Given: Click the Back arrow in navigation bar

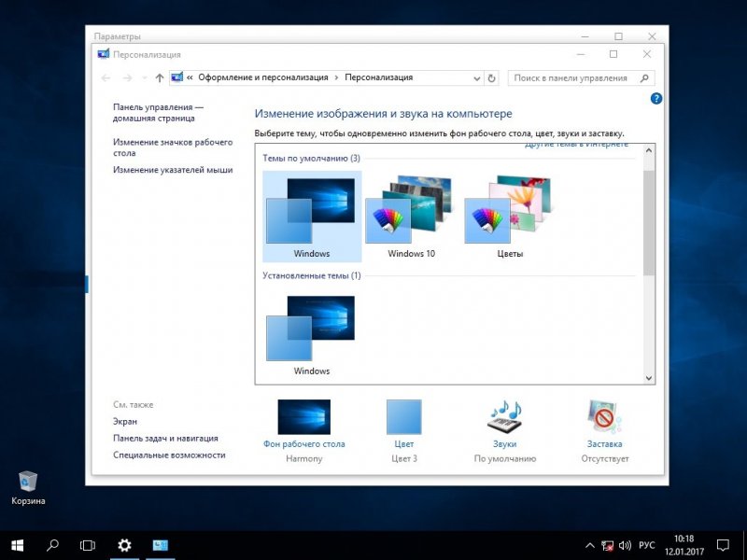Looking at the screenshot, I should 106,78.
